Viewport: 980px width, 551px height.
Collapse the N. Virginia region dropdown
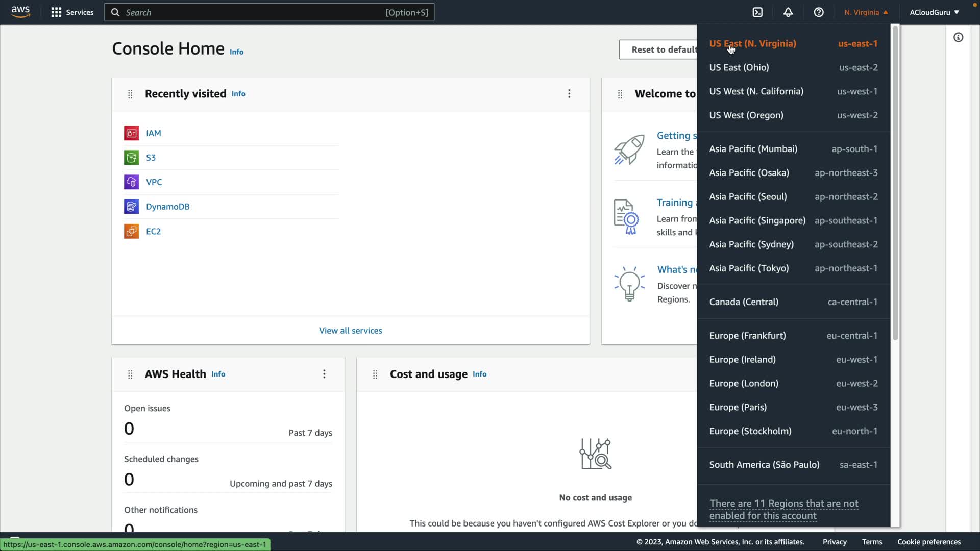click(866, 12)
